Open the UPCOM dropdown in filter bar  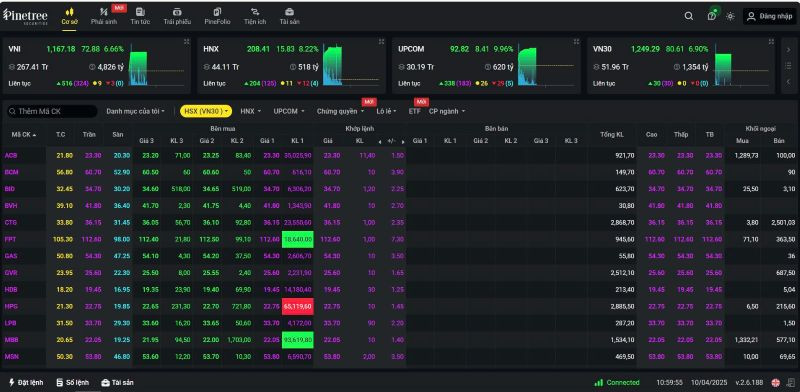[x=288, y=111]
